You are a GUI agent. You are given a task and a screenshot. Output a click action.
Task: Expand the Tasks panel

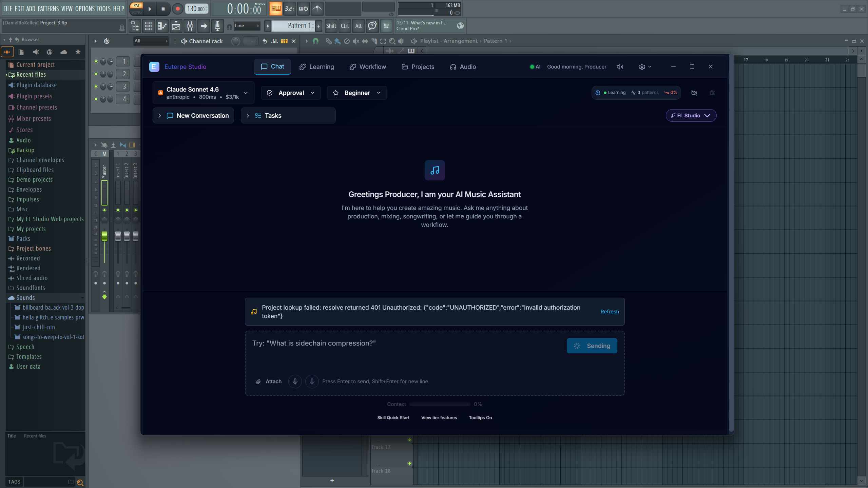click(x=288, y=116)
